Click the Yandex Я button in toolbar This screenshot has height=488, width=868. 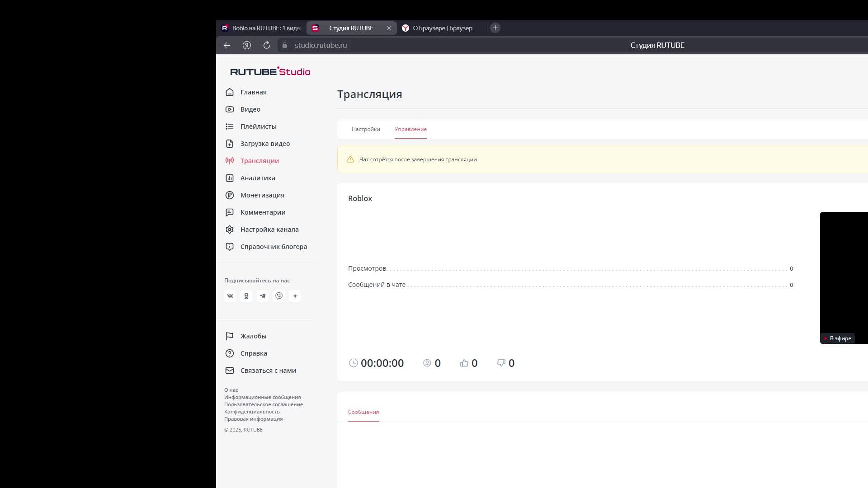(x=247, y=45)
